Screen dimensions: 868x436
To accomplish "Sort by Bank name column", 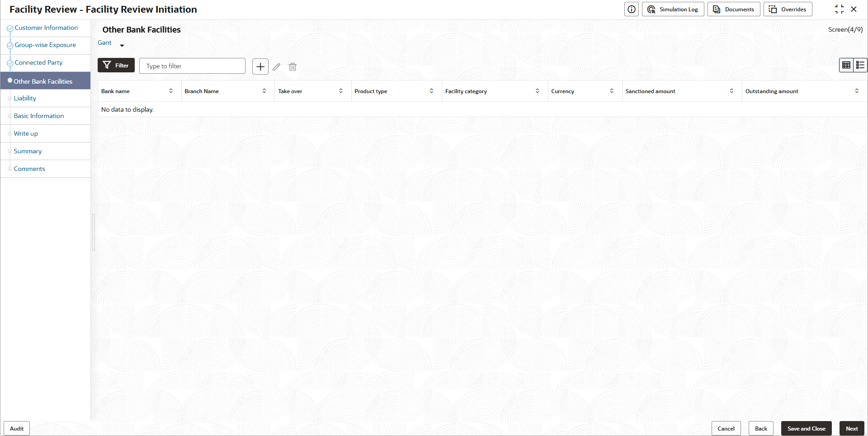I will 171,91.
